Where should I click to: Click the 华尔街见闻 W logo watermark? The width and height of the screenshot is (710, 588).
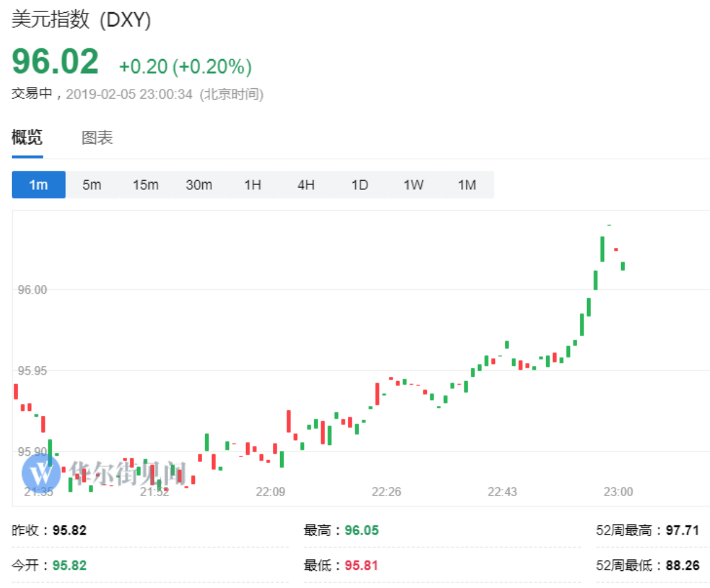click(x=40, y=472)
